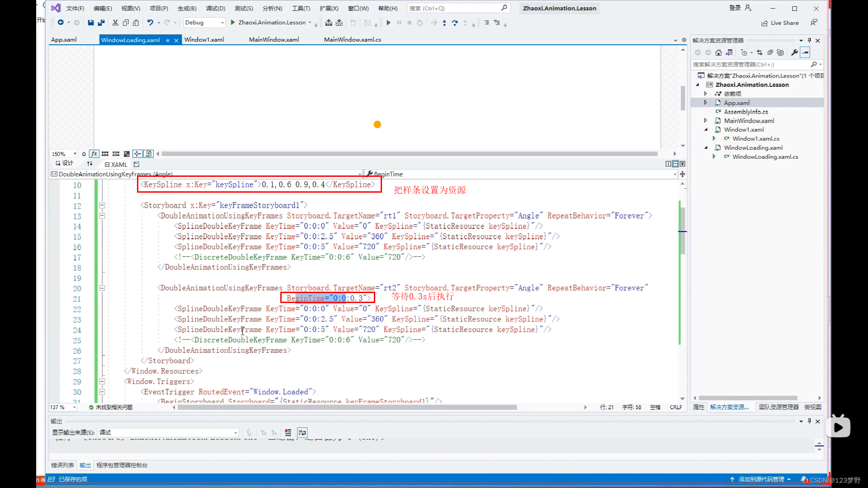Click the Paste icon in toolbar
Viewport: 868px width, 488px height.
[x=136, y=23]
